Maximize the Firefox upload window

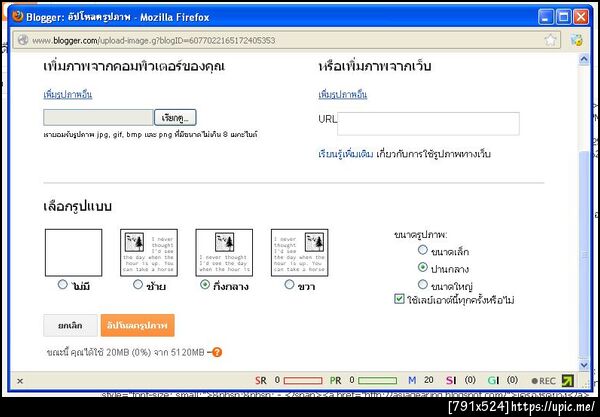pos(563,17)
